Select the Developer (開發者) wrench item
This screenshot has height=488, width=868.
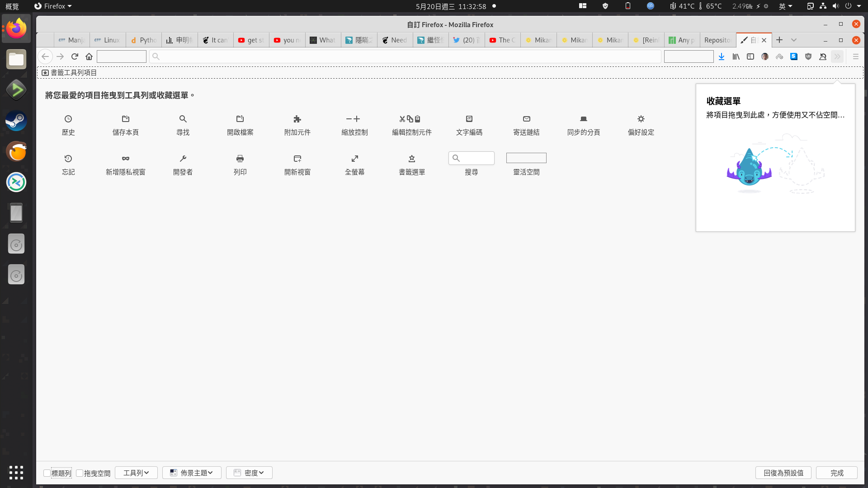(183, 165)
